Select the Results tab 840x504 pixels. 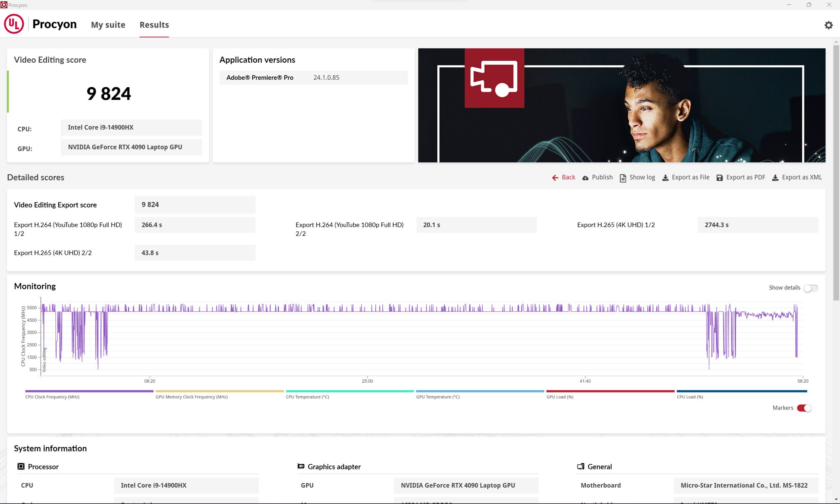(x=154, y=25)
